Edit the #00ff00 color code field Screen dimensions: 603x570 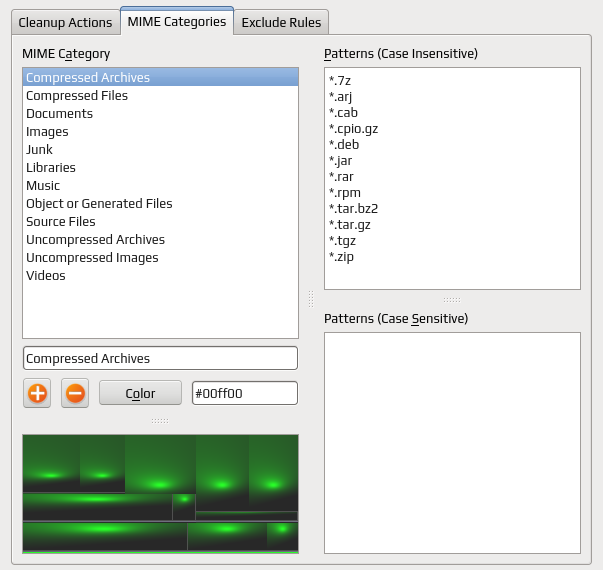pos(245,393)
